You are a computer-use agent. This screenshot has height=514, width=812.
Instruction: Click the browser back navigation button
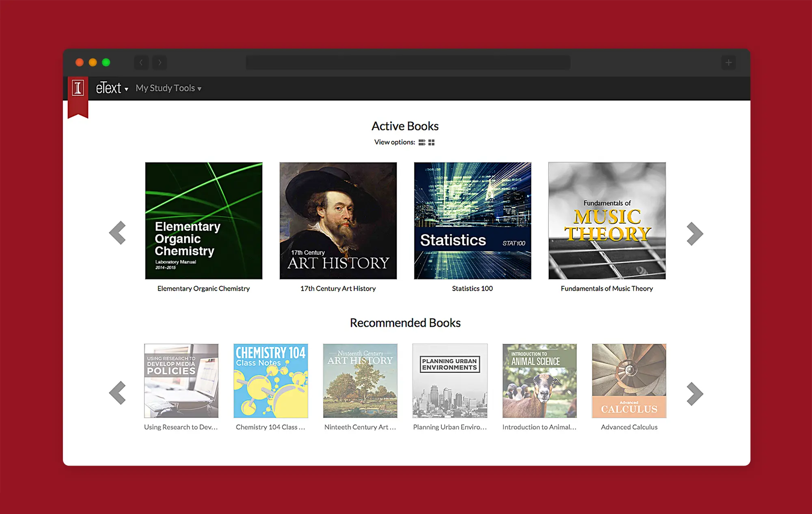[141, 63]
